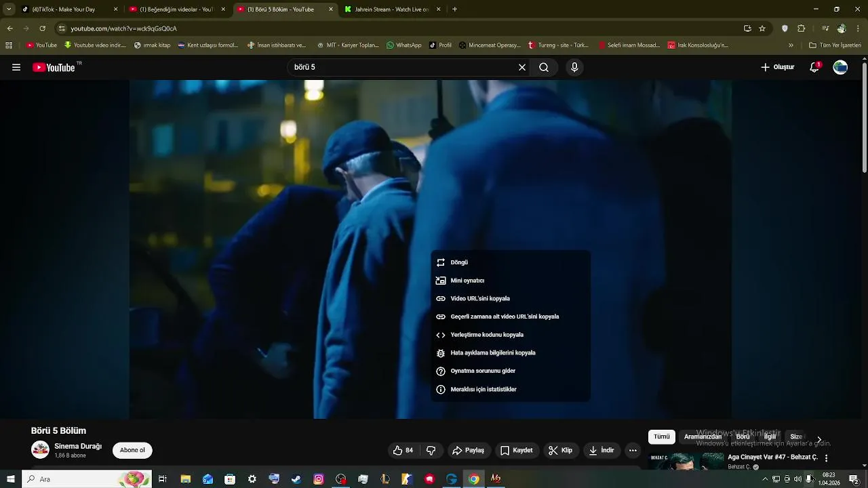This screenshot has width=868, height=488.
Task: Select Hata ayıklama bilgilerini kopyala
Action: 511,353
